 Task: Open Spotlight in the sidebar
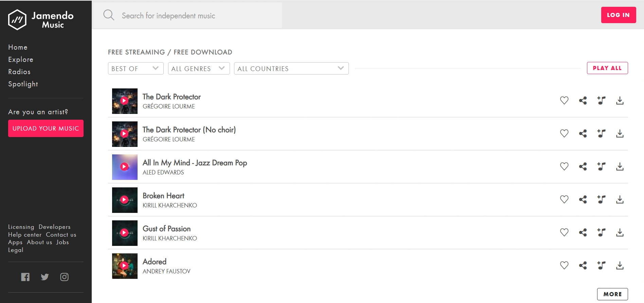point(23,84)
